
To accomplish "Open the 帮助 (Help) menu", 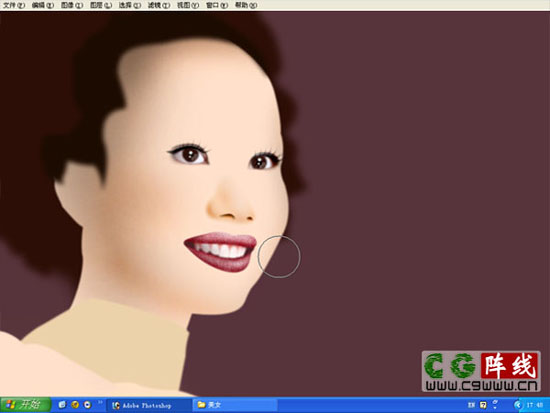I will click(x=246, y=5).
